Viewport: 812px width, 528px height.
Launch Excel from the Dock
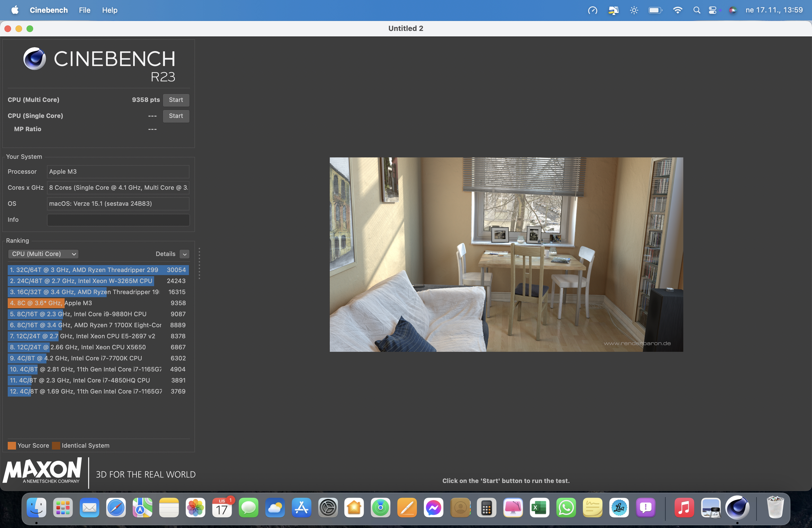point(539,508)
